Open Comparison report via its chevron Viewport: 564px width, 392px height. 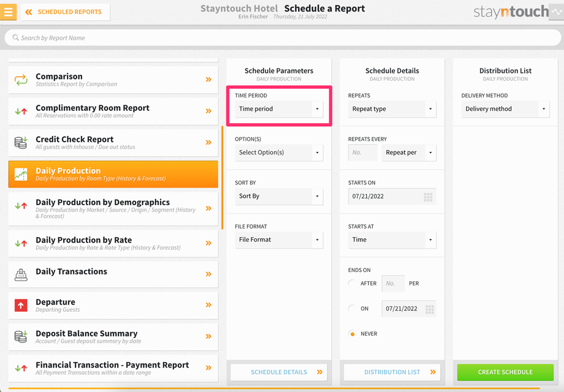[208, 80]
